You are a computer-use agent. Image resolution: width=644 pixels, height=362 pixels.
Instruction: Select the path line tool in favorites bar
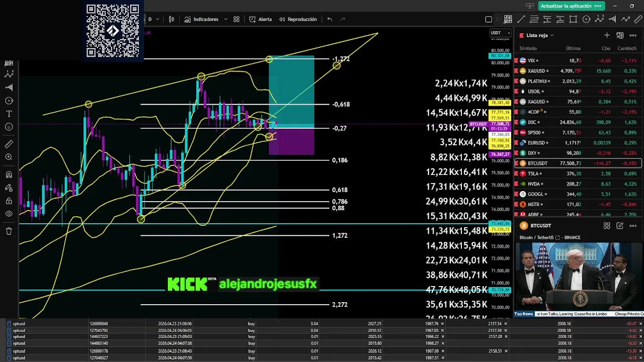625,20
